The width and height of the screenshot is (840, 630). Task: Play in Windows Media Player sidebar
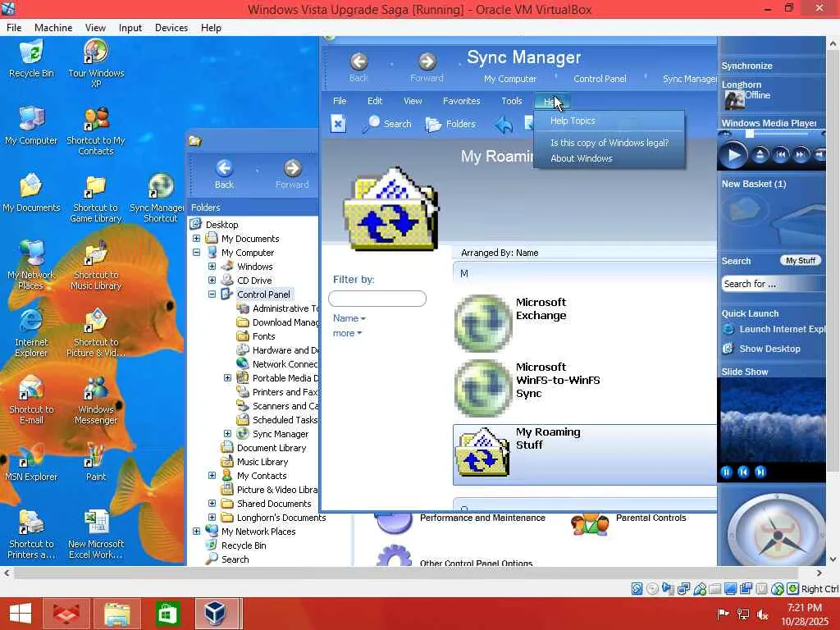[733, 155]
